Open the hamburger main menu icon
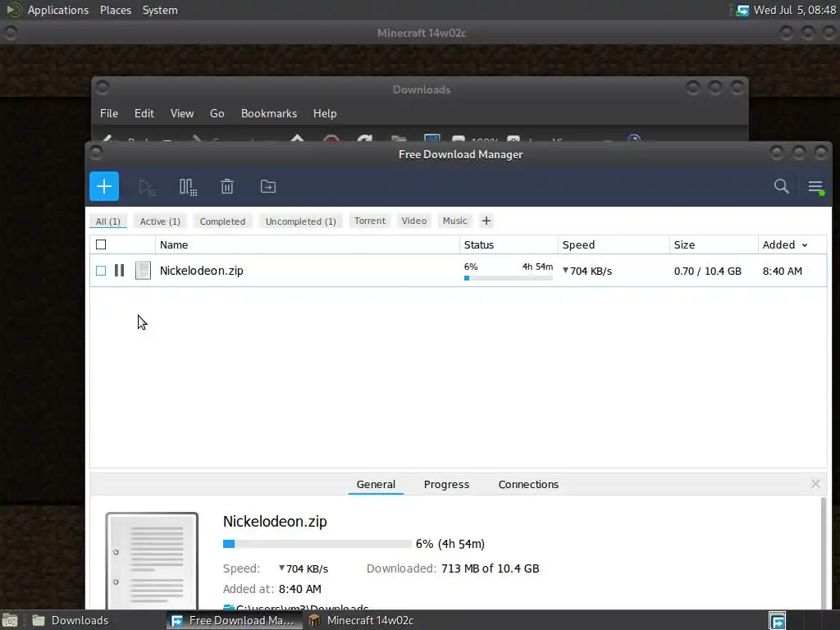The height and width of the screenshot is (630, 840). [816, 187]
